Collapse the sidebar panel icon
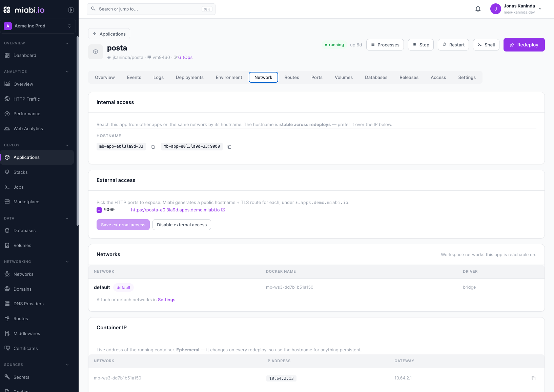This screenshot has height=392, width=554. pyautogui.click(x=71, y=10)
